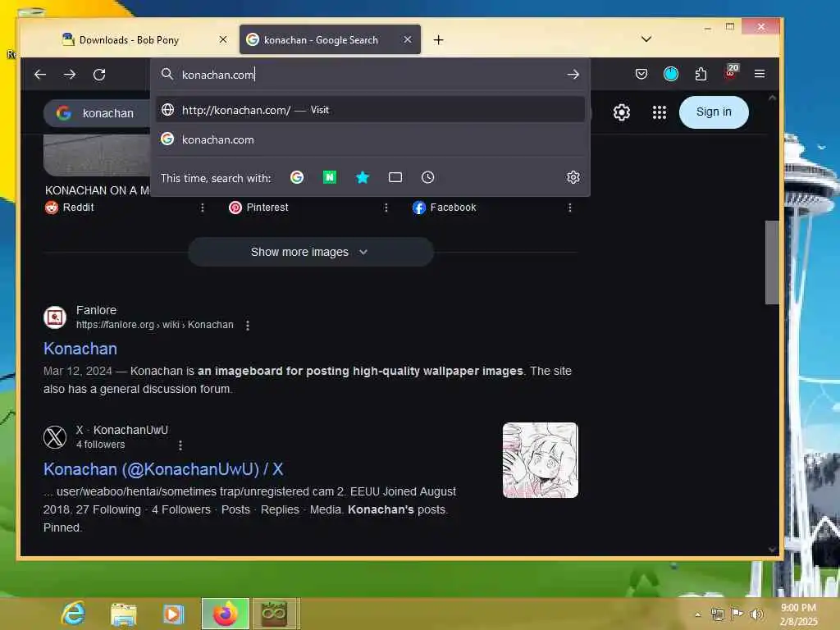
Task: Click the KONACHAN ON A M image caption
Action: pos(97,190)
